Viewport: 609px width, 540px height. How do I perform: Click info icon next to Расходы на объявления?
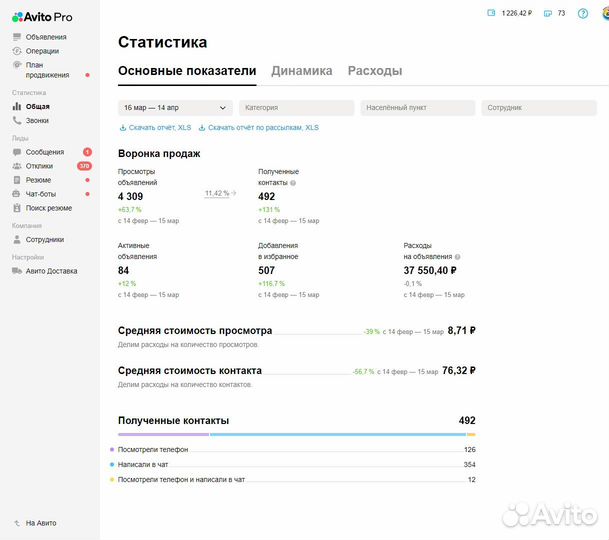(458, 257)
